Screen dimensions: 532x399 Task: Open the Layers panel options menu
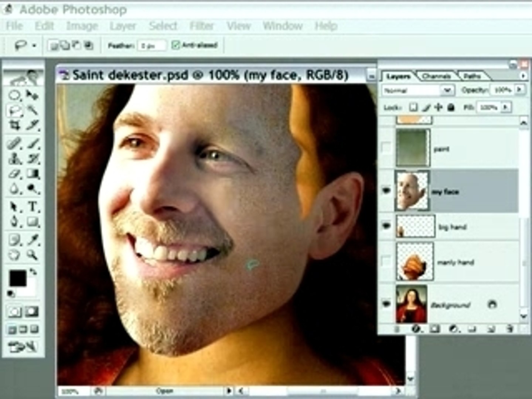523,76
